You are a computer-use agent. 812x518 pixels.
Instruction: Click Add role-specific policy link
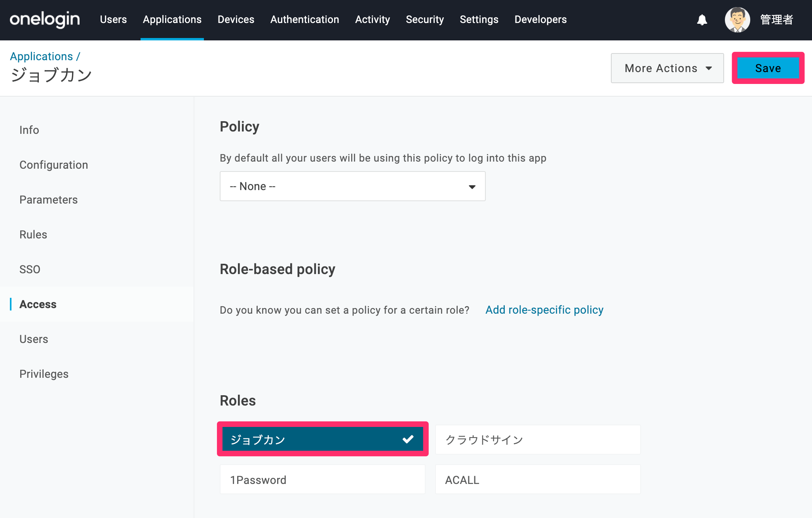click(544, 310)
